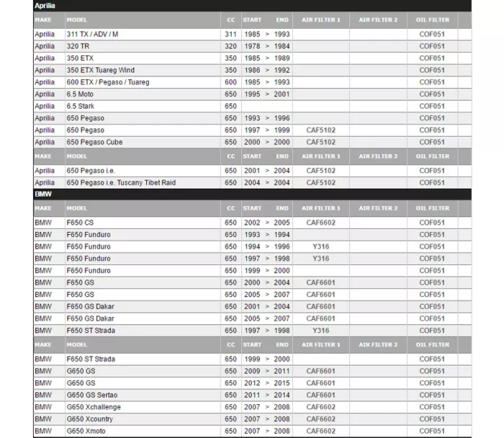Screen dimensions: 504x438
Task: Click CAF5102 air filter for 650 Pegaso Cube
Action: point(320,142)
